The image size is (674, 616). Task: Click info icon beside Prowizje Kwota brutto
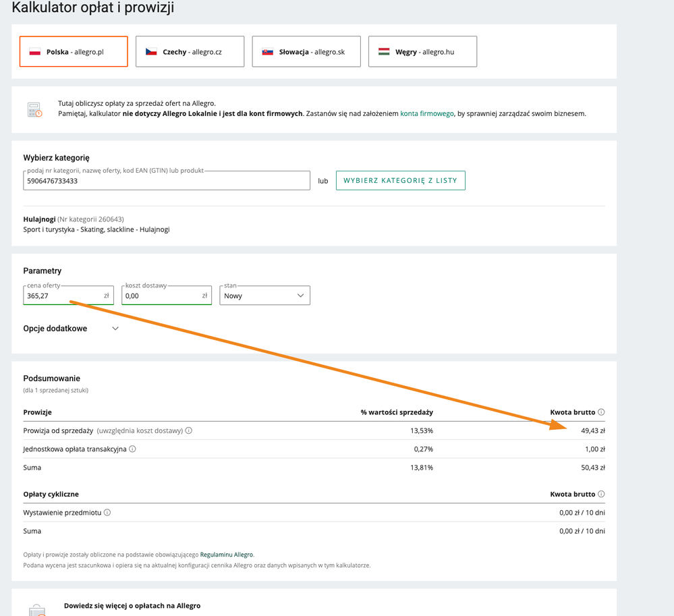click(x=601, y=412)
